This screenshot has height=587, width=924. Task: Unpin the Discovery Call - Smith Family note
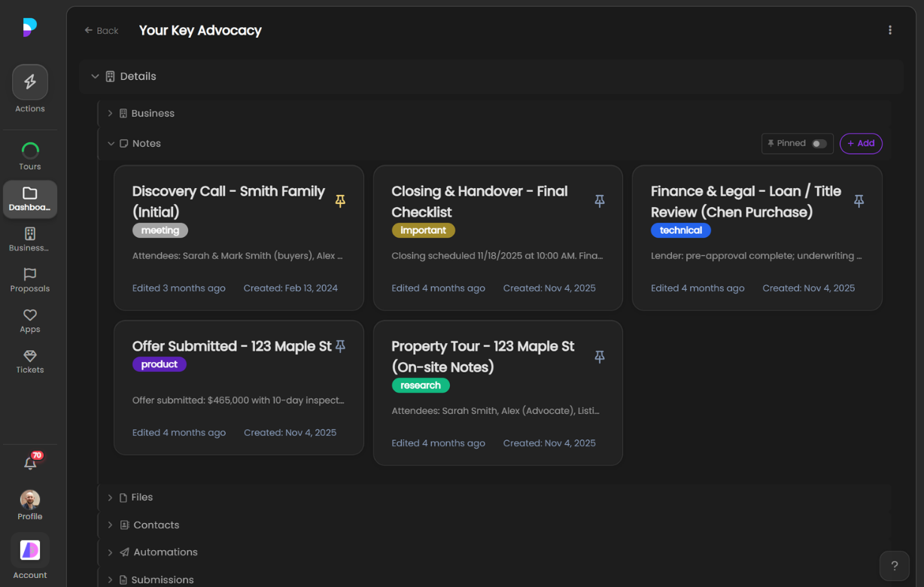point(340,201)
